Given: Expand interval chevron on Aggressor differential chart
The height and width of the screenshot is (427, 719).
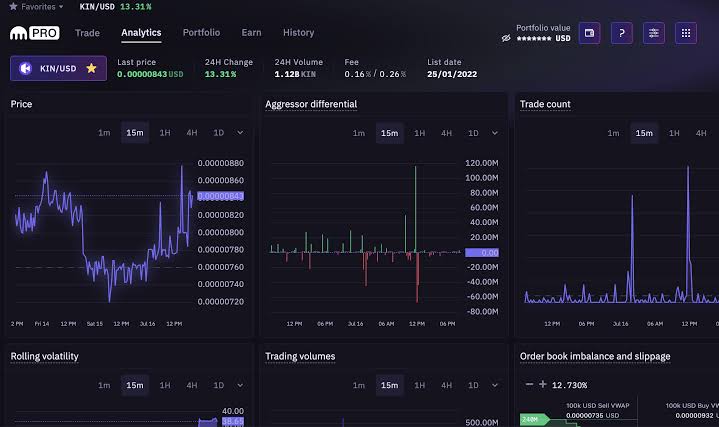Looking at the screenshot, I should click(494, 133).
